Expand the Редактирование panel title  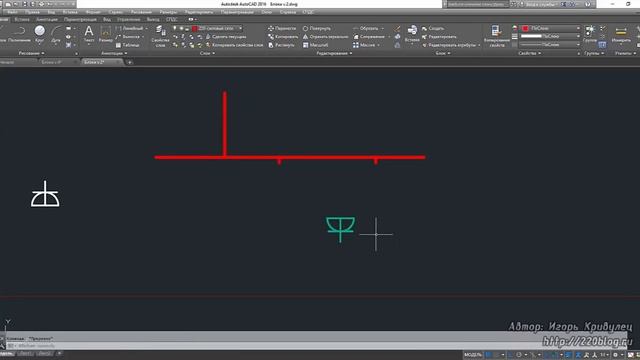[334, 53]
